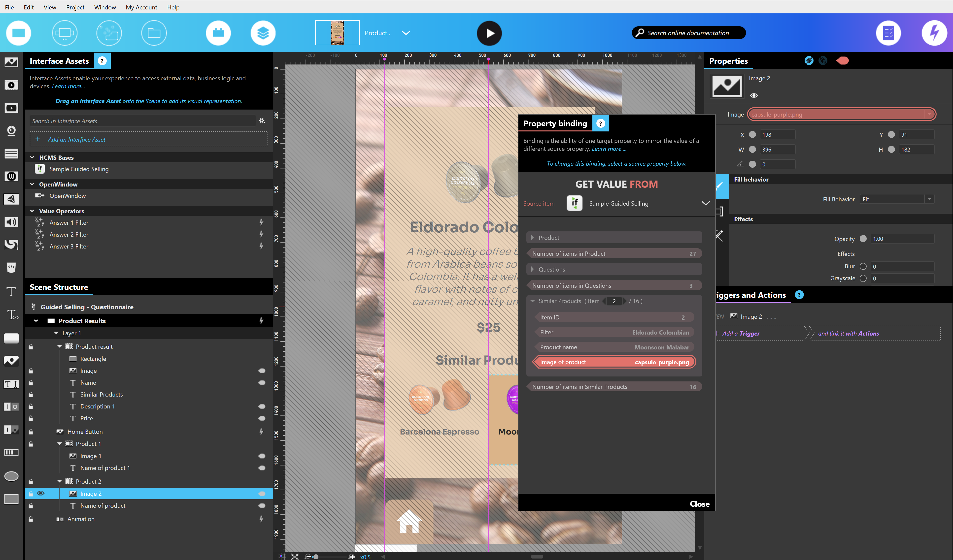Open the Devices toolbar icon
Image resolution: width=953 pixels, height=560 pixels.
(65, 33)
